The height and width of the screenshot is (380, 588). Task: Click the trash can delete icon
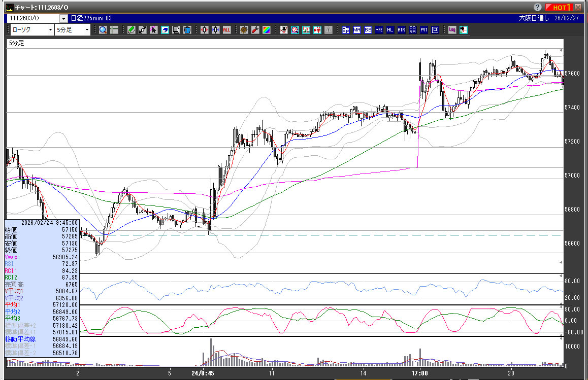[187, 30]
